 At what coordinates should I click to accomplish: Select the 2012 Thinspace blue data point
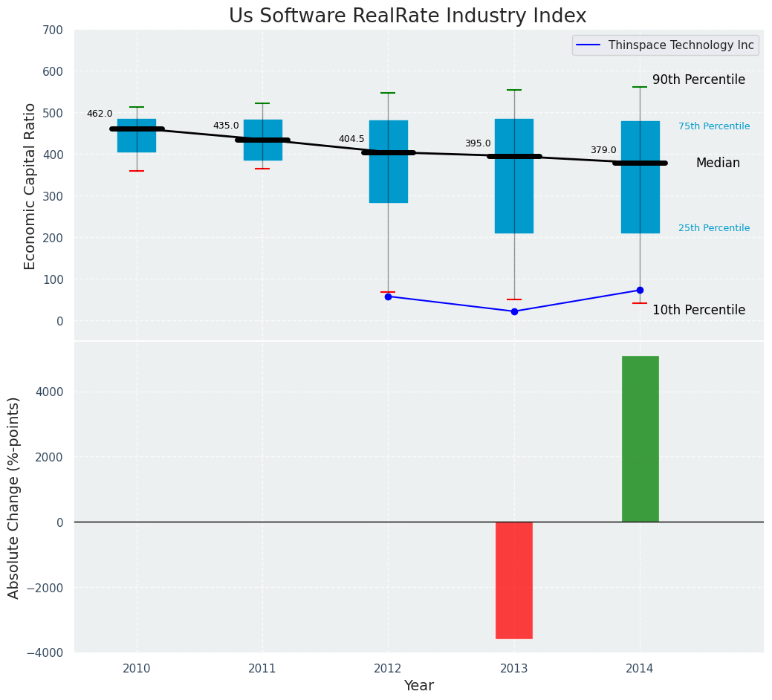[389, 296]
